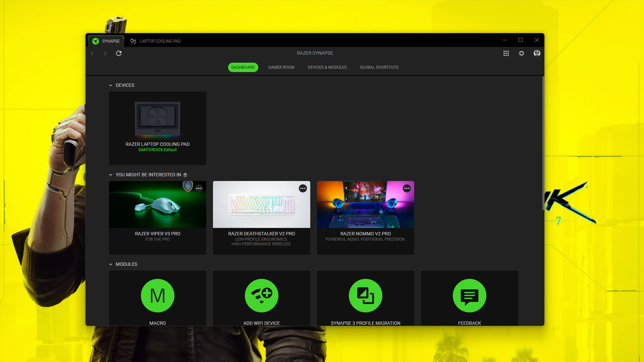Minimize the Razer Synapse window
The image size is (644, 362).
click(x=504, y=40)
